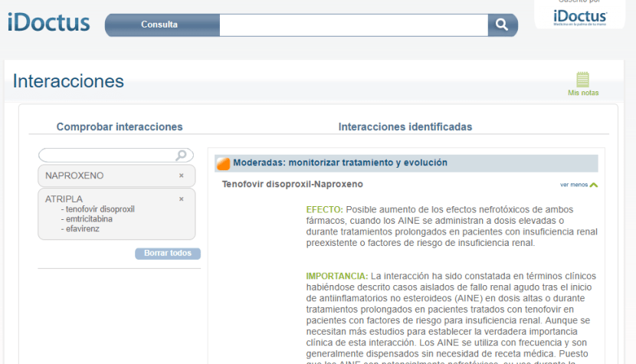Remove ATRIPLA with its x icon
The image size is (636, 364).
tap(182, 198)
